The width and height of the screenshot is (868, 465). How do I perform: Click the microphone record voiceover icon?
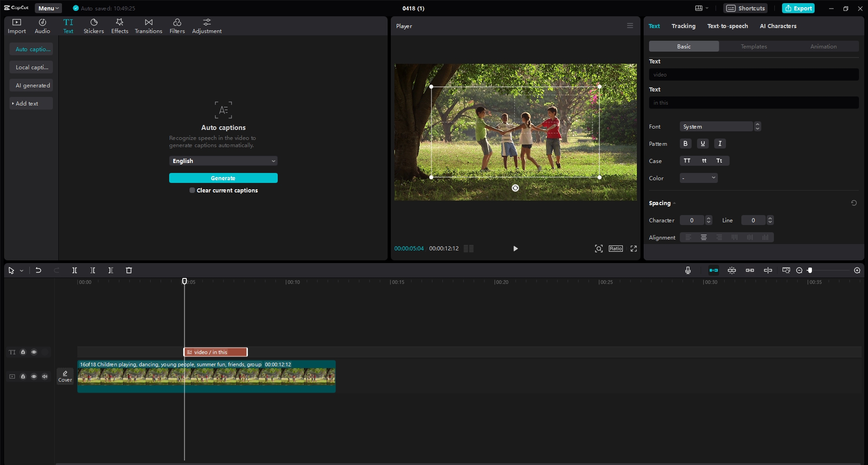[x=688, y=270]
